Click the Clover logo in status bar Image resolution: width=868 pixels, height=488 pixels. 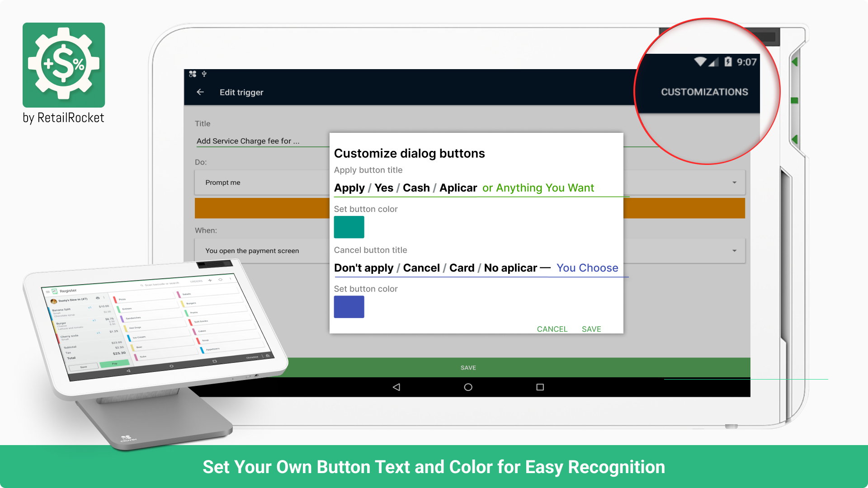(193, 74)
